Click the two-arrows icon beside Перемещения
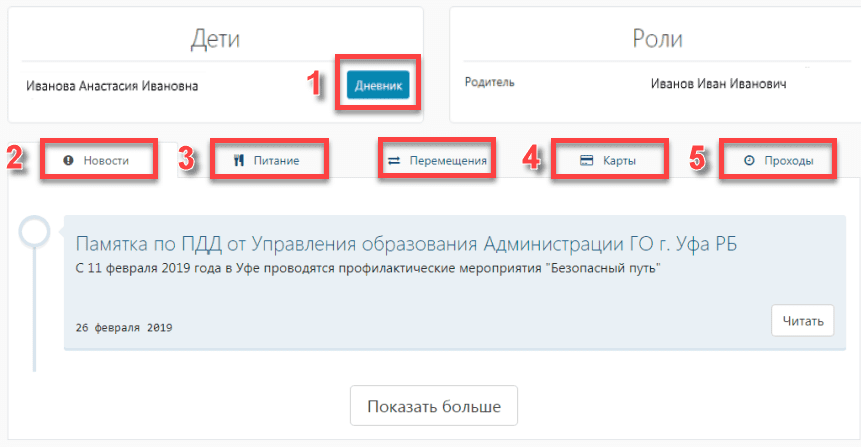The width and height of the screenshot is (861, 447). click(x=394, y=160)
